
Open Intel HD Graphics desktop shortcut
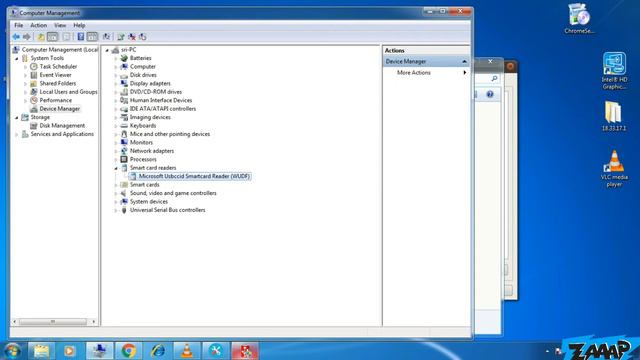pos(614,71)
